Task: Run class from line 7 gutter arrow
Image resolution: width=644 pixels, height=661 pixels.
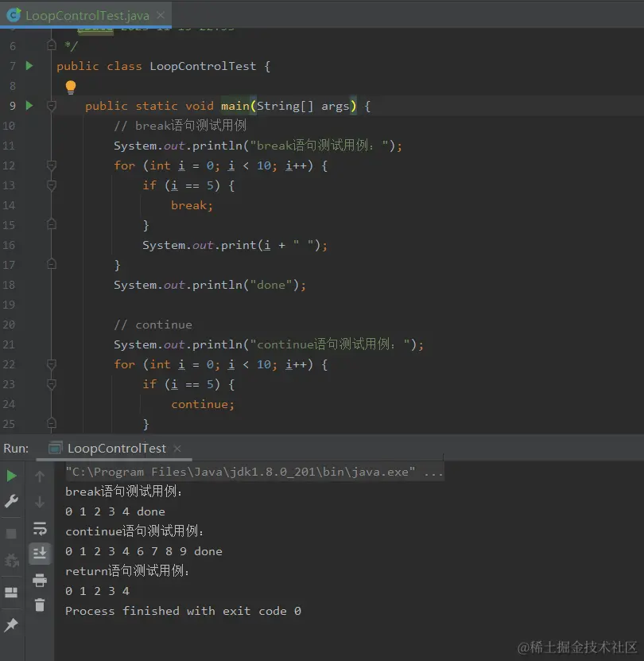Action: click(29, 66)
